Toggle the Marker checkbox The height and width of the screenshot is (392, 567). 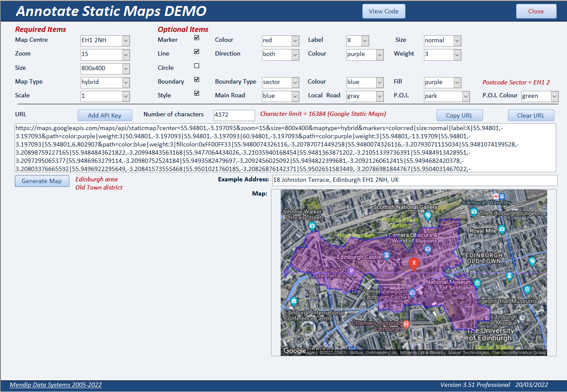[197, 38]
